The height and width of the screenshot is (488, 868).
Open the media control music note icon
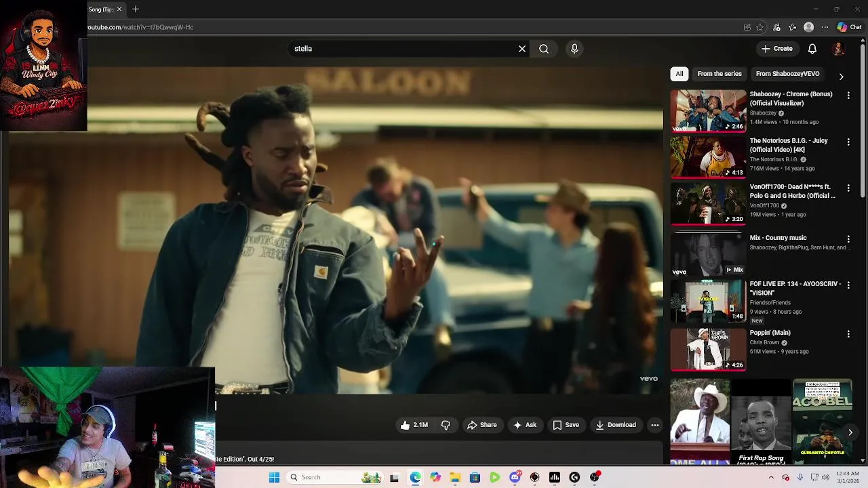point(776,27)
